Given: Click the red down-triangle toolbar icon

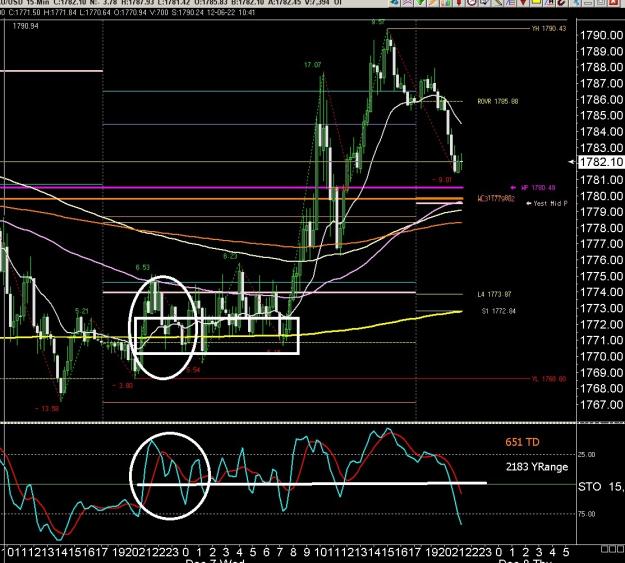Looking at the screenshot, I should (523, 3).
